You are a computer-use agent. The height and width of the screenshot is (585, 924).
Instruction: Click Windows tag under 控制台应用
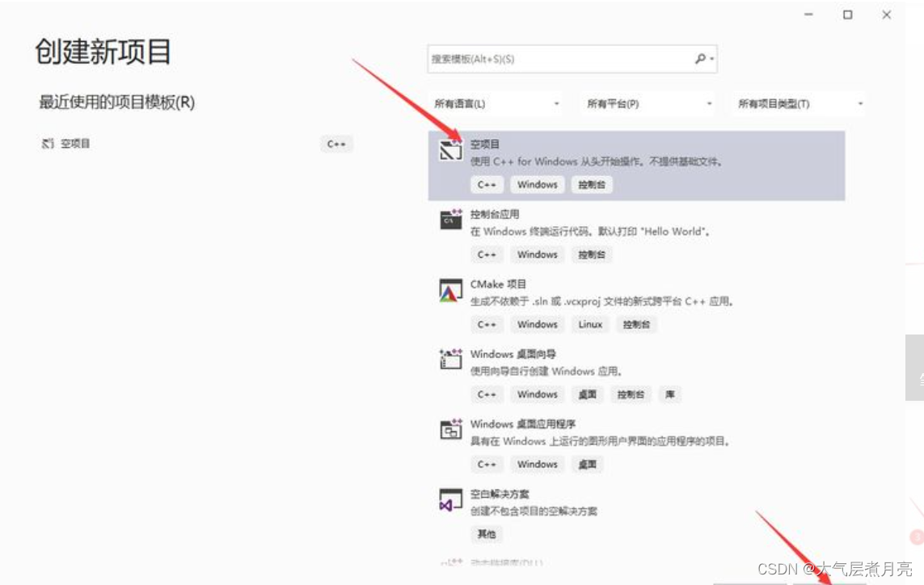pos(538,255)
